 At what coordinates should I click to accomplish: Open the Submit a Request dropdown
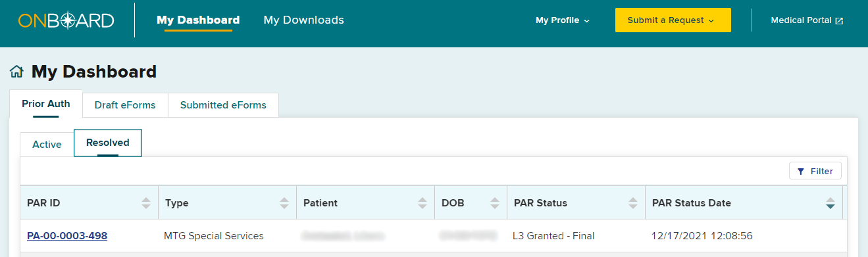point(673,20)
